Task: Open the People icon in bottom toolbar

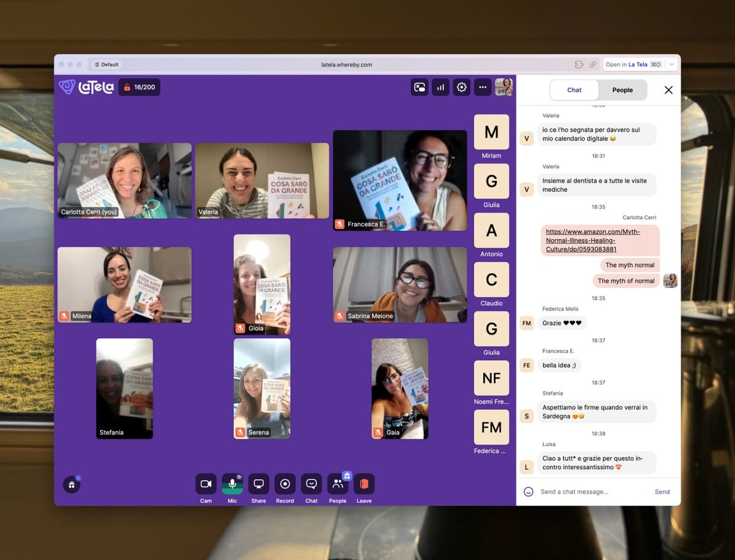Action: 337,484
